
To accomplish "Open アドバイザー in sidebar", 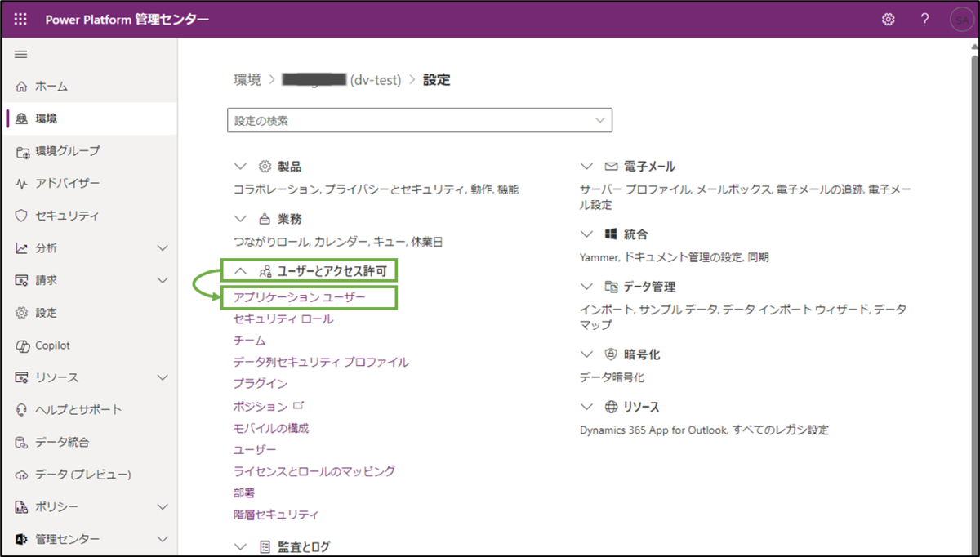I will tap(88, 184).
